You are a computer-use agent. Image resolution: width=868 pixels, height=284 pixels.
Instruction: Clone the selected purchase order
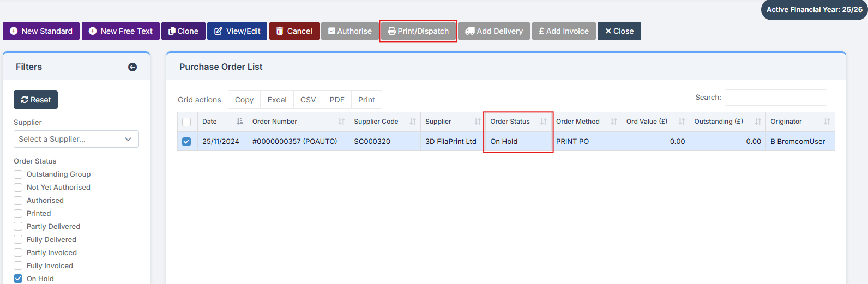tap(183, 31)
